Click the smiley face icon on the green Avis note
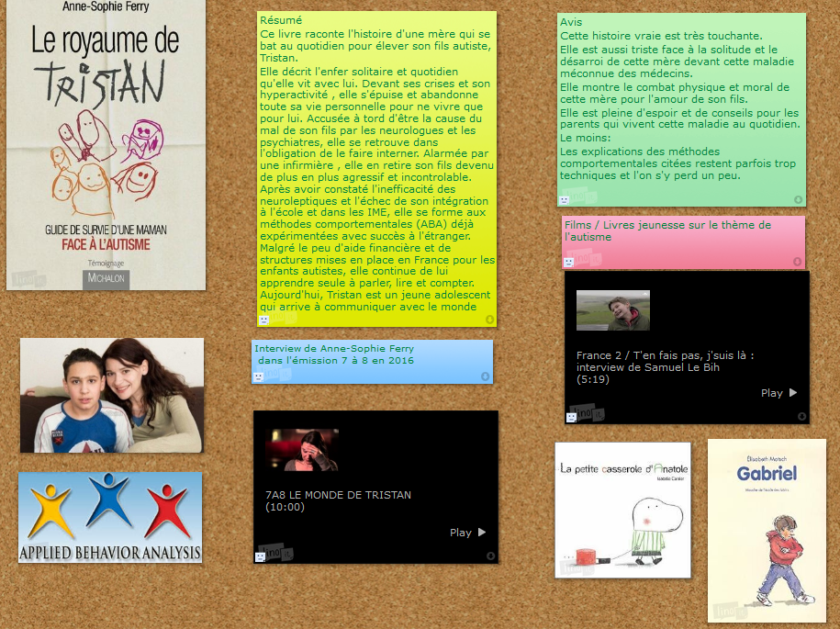This screenshot has height=629, width=840. click(x=564, y=200)
